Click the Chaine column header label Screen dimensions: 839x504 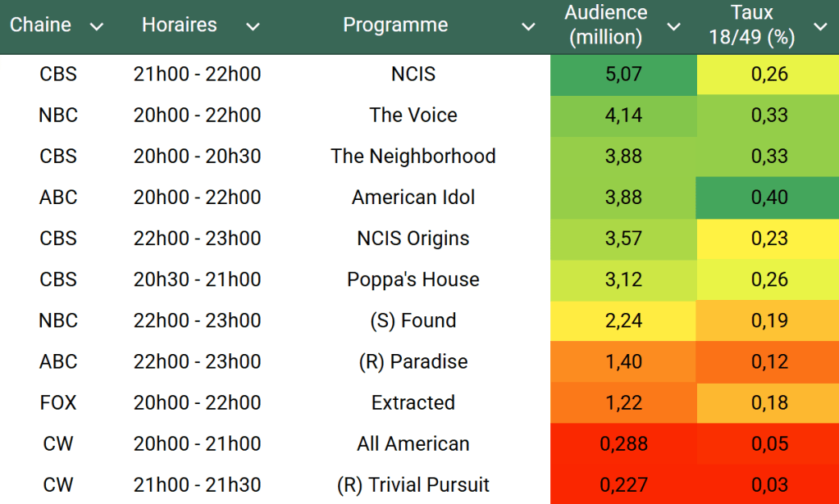[x=40, y=25]
